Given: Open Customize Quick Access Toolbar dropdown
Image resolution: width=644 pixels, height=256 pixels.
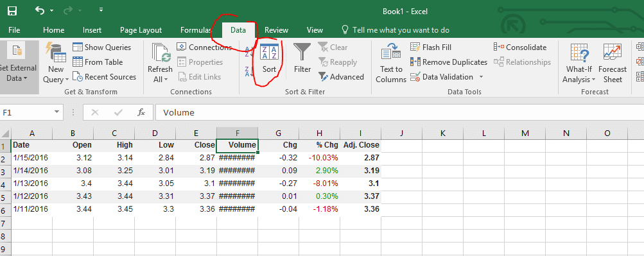Looking at the screenshot, I should tap(101, 10).
